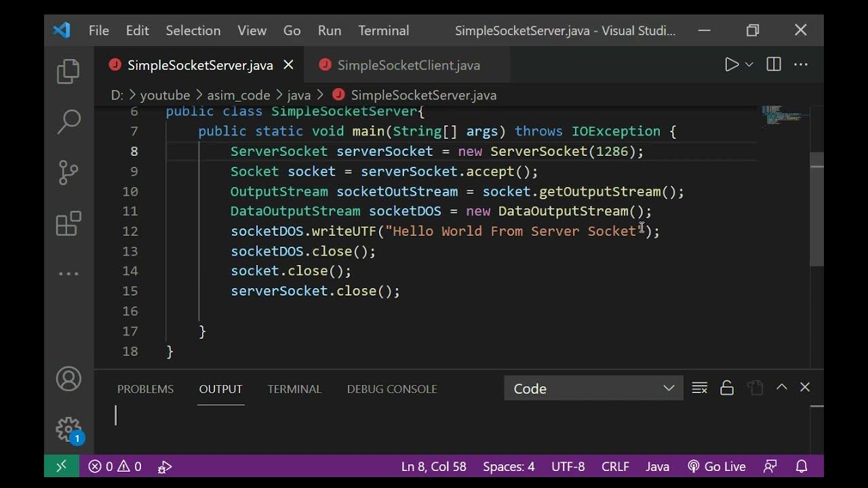
Task: Switch to the SimpleSocketClient.java tab
Action: 407,65
